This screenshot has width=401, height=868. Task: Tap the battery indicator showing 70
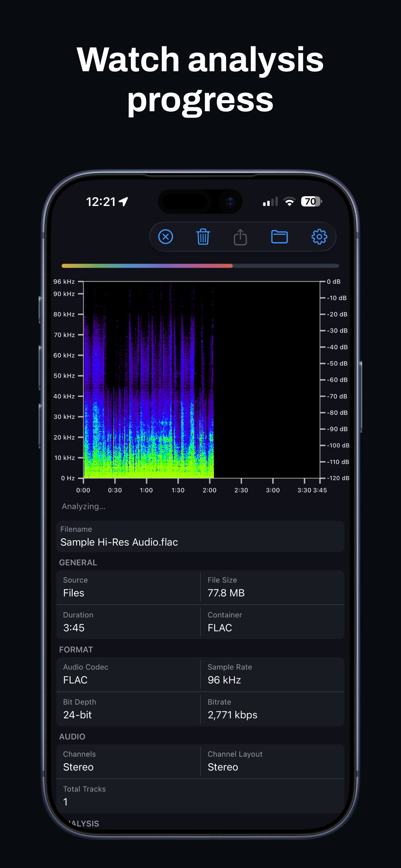click(x=311, y=202)
